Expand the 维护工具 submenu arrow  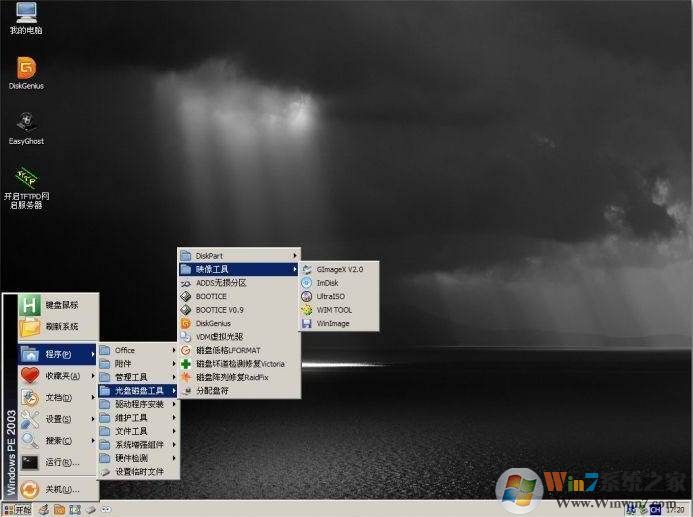[x=174, y=418]
